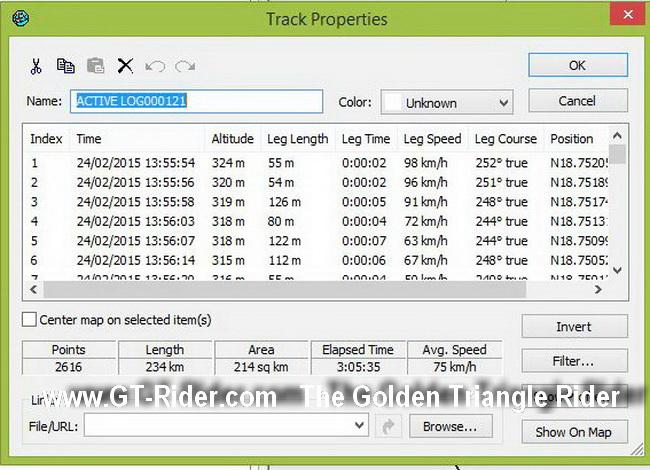Click the Copy icon in toolbar
The width and height of the screenshot is (650, 470).
[66, 66]
